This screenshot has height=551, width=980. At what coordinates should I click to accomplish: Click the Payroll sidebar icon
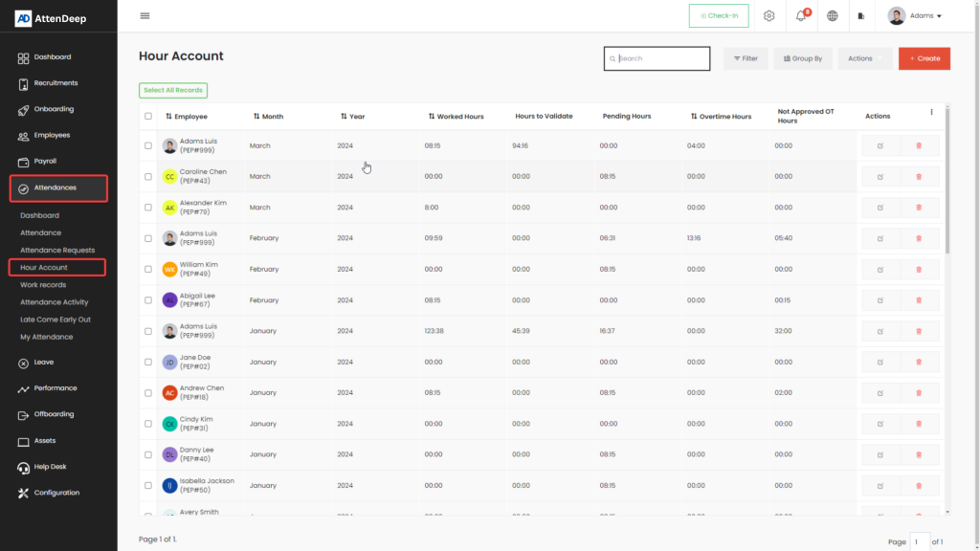click(24, 162)
